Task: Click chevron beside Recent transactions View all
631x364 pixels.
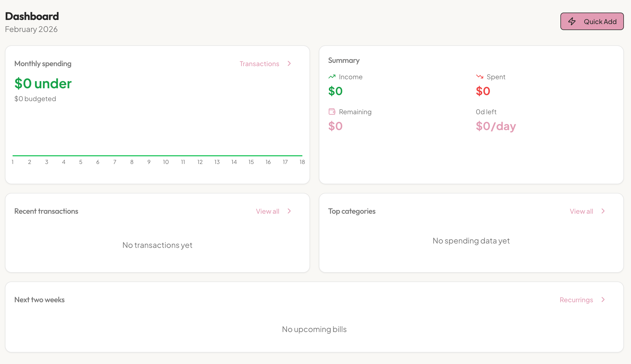Action: [x=289, y=211]
